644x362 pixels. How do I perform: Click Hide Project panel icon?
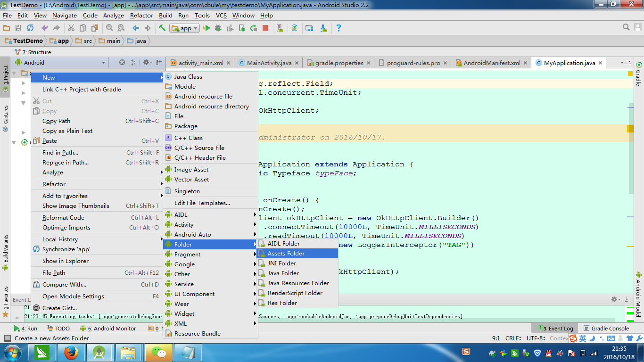[x=159, y=62]
